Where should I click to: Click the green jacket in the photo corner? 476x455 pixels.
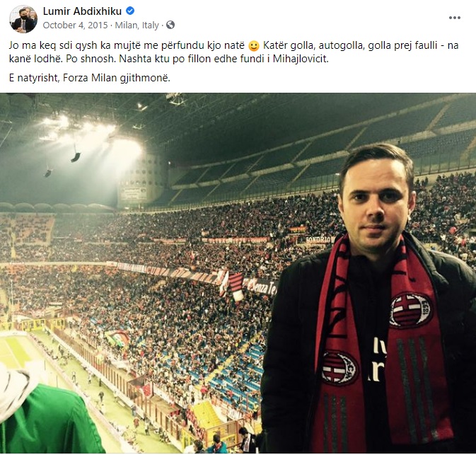(49, 420)
